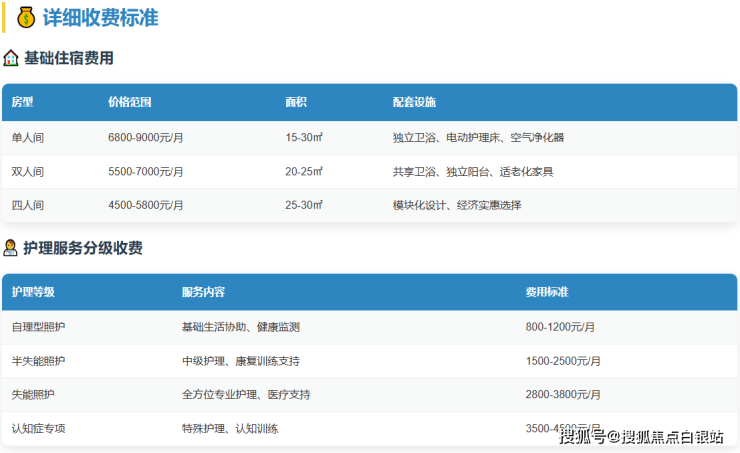Click the 费用标准 column header
Viewport: 740px width, 453px height.
(x=547, y=292)
